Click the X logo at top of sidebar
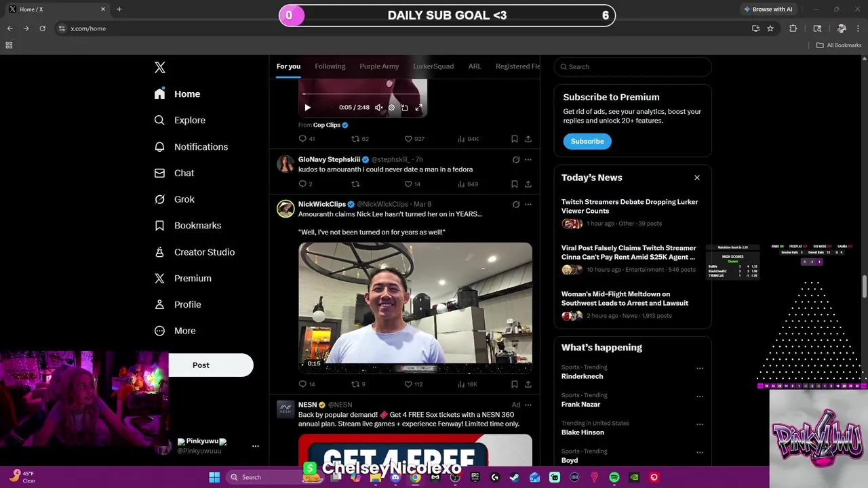 click(x=160, y=67)
